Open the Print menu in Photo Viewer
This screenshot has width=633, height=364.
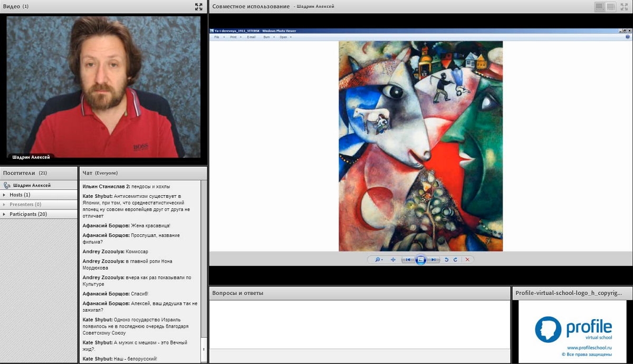[x=234, y=37]
